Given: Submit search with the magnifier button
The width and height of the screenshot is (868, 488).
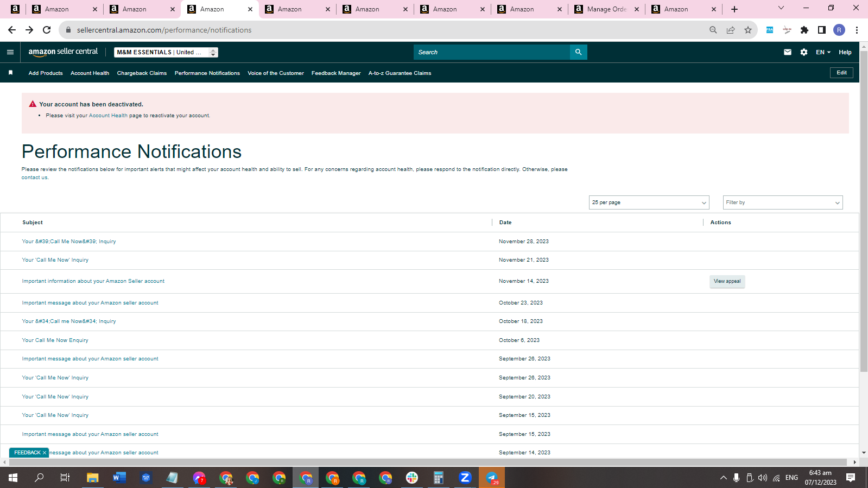Looking at the screenshot, I should 579,52.
